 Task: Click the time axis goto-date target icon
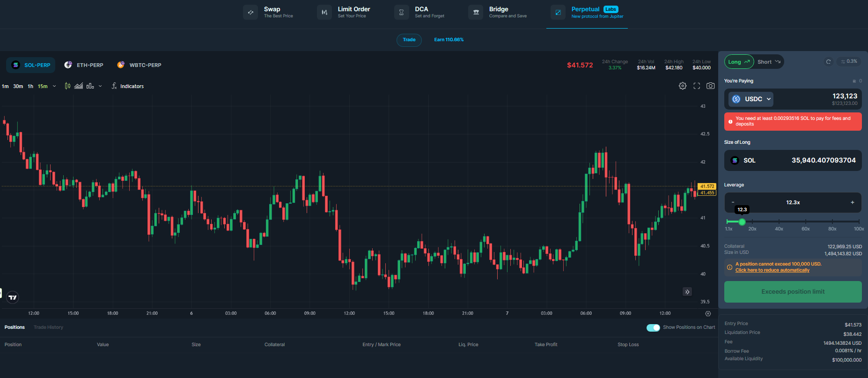pyautogui.click(x=708, y=314)
